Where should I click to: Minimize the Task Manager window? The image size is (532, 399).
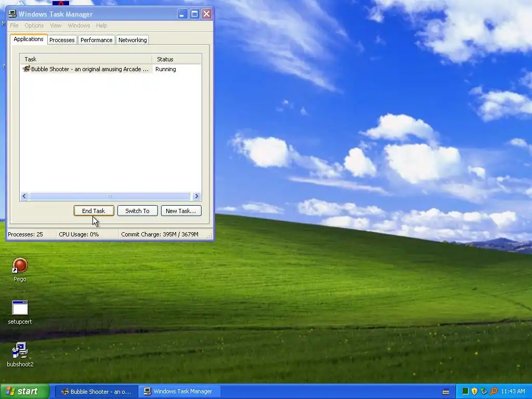click(182, 14)
